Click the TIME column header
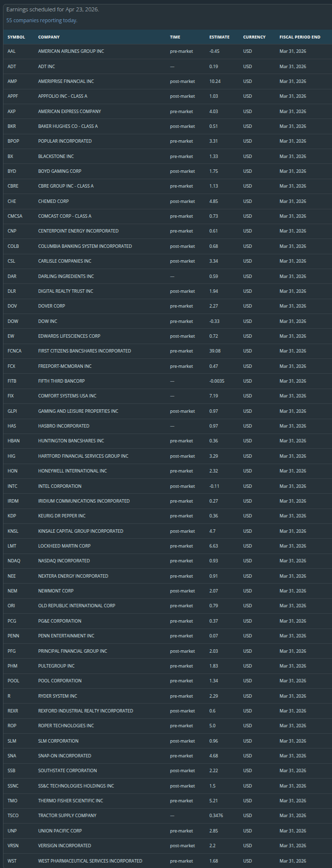 click(x=175, y=37)
